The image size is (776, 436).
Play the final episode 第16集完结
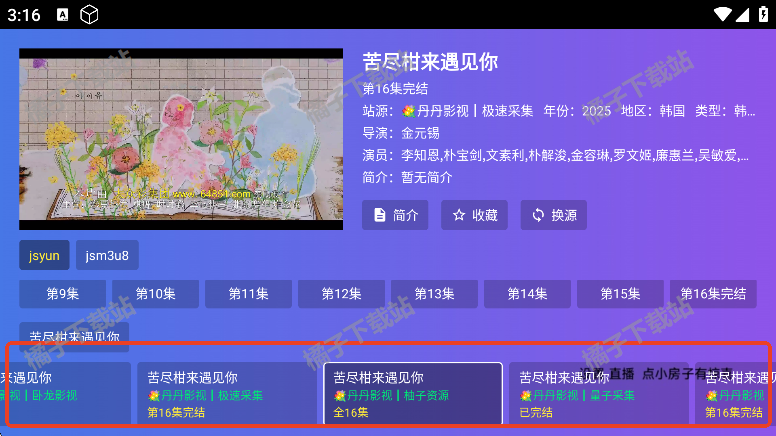(713, 294)
